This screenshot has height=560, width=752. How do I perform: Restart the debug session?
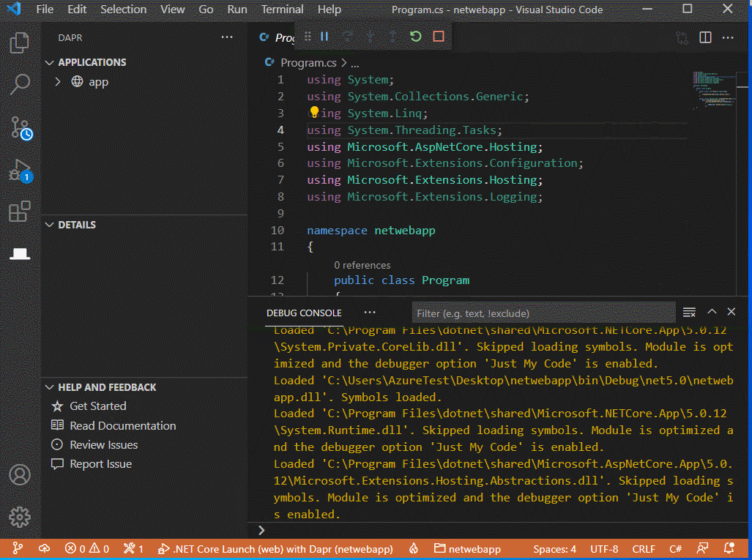coord(415,37)
